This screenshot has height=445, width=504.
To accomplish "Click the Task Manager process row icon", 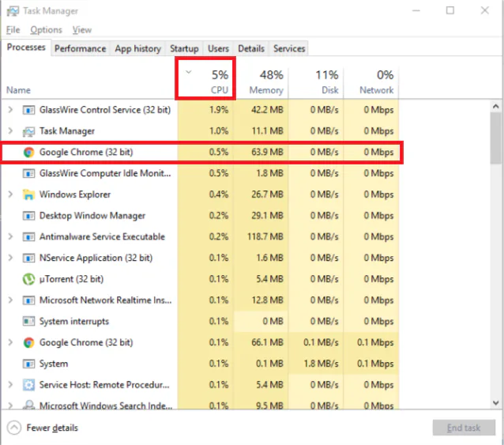I will (28, 131).
